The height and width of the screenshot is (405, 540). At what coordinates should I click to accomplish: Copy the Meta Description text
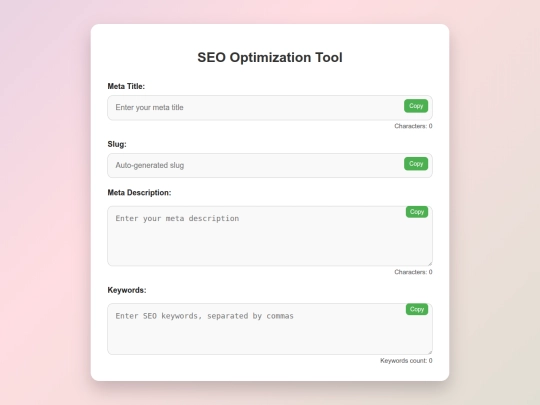[417, 212]
